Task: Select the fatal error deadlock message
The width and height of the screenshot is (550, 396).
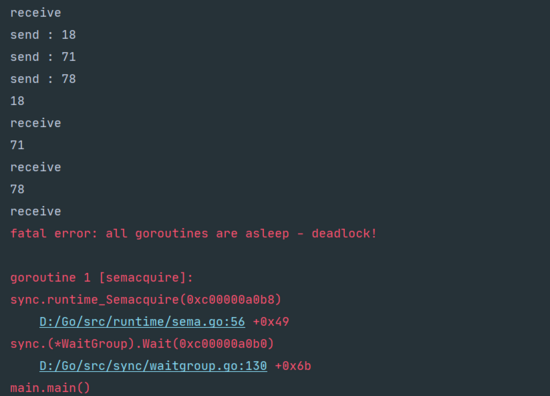Action: coord(193,234)
